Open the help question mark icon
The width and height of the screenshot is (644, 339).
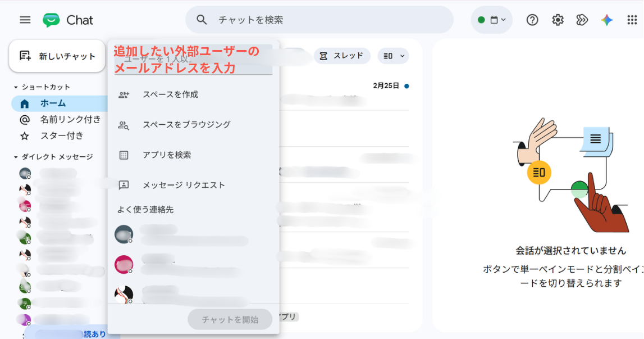pos(532,20)
